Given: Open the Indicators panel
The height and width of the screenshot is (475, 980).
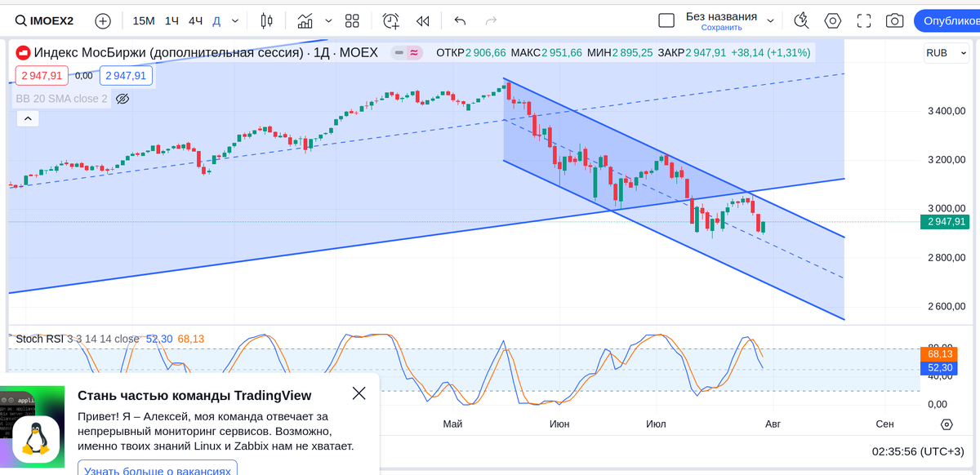Looking at the screenshot, I should pos(305,20).
